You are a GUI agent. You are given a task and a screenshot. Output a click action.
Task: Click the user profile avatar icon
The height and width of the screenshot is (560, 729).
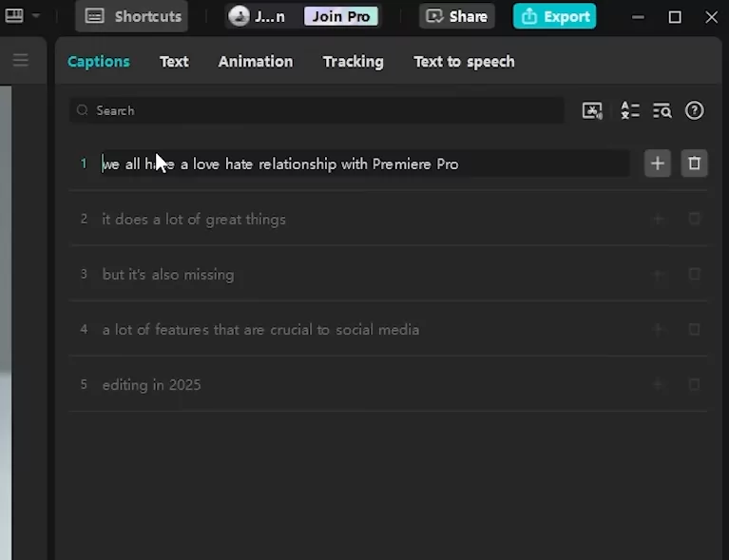click(x=240, y=16)
